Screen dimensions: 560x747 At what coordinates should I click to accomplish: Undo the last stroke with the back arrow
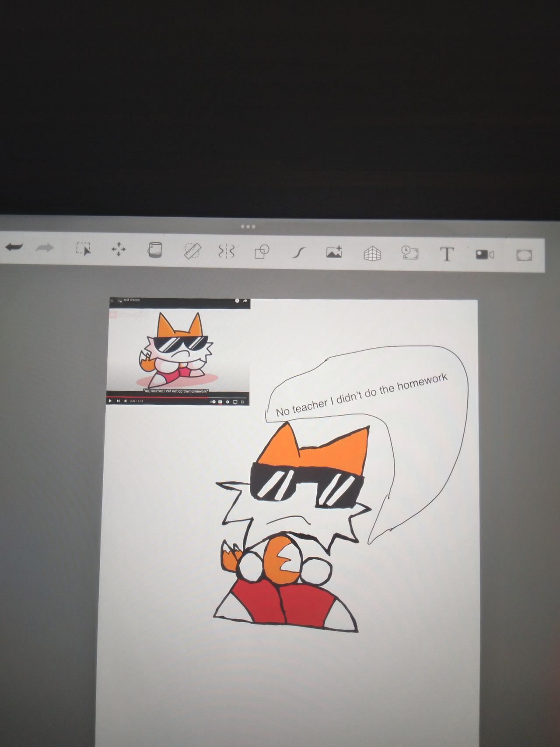[x=14, y=247]
